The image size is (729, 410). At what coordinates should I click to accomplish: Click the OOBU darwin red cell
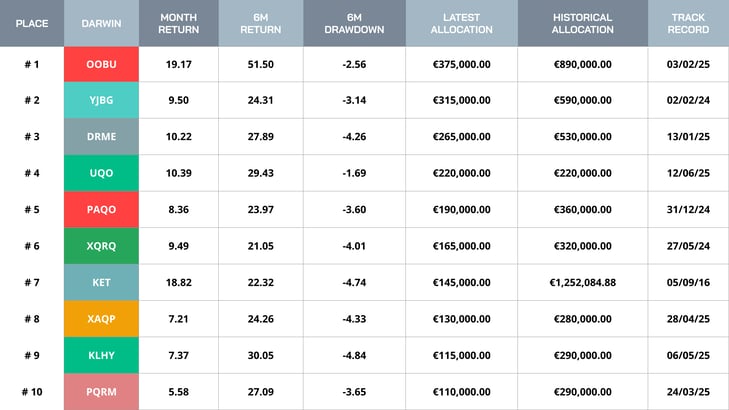coord(101,64)
